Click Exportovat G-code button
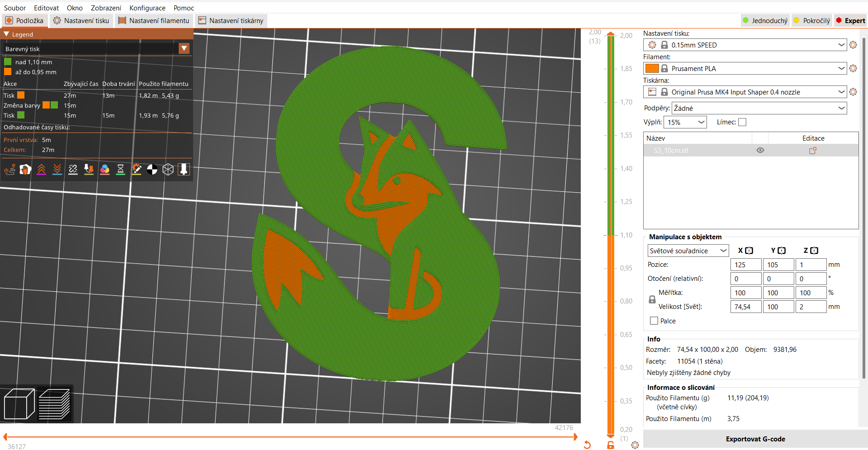Image resolution: width=868 pixels, height=450 pixels. coord(755,439)
